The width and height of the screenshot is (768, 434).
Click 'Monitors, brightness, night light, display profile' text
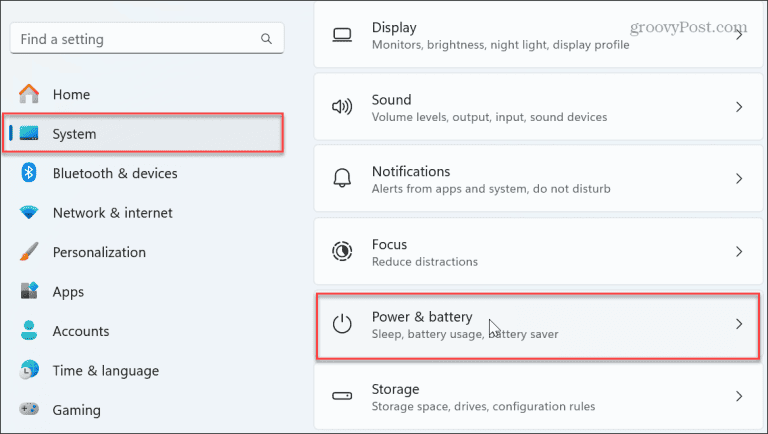500,45
